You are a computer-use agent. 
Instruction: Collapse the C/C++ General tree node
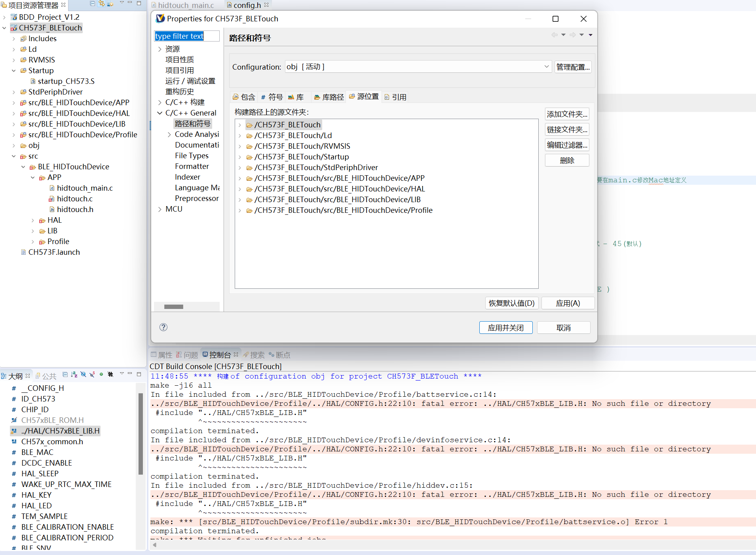pyautogui.click(x=160, y=113)
